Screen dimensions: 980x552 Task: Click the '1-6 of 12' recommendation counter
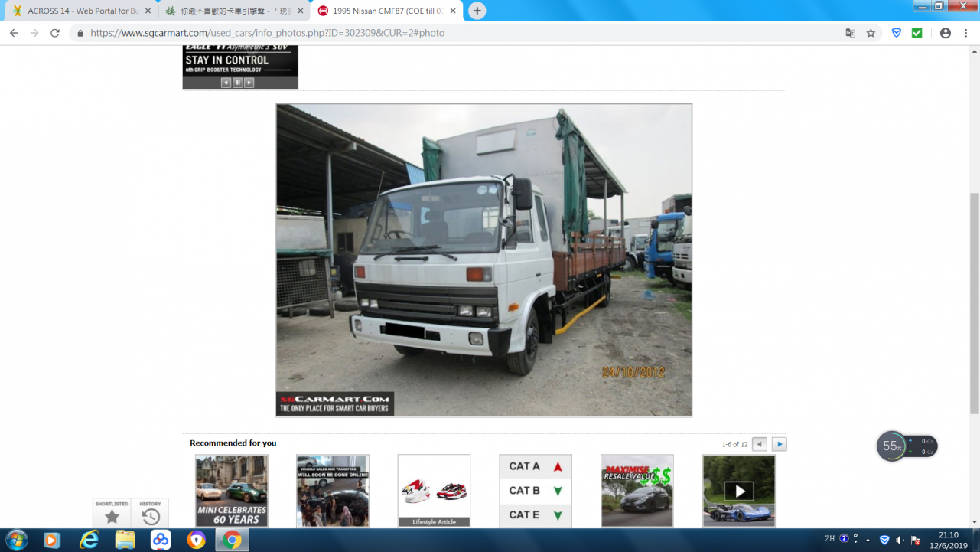point(734,444)
